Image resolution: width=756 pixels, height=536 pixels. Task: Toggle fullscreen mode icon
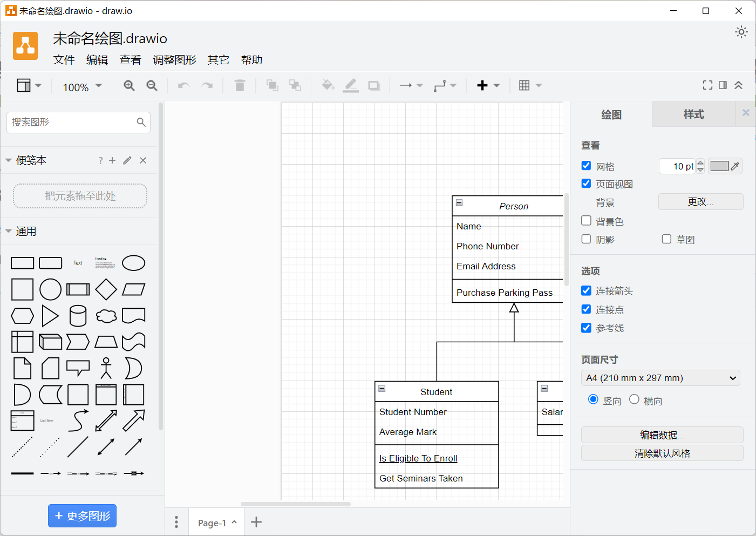tap(707, 85)
